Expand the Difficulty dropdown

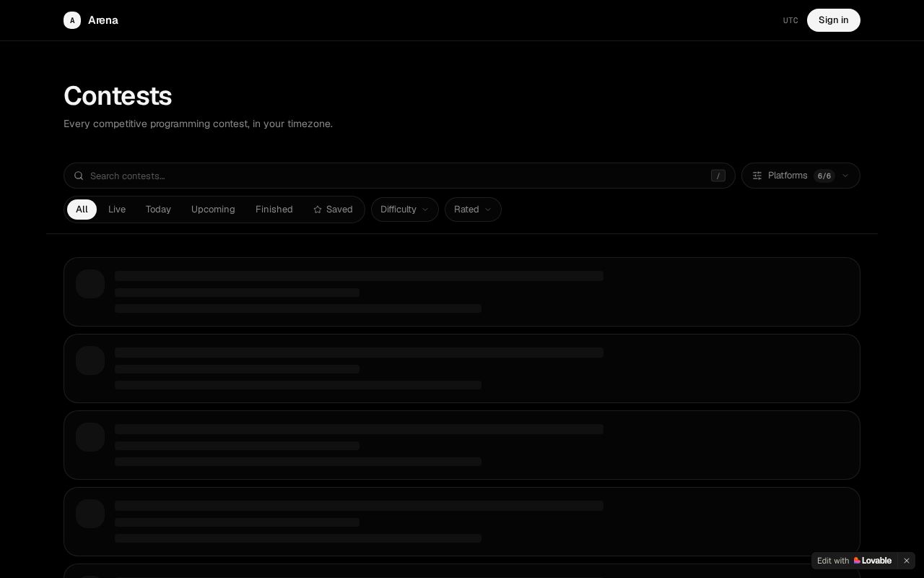[x=405, y=210]
